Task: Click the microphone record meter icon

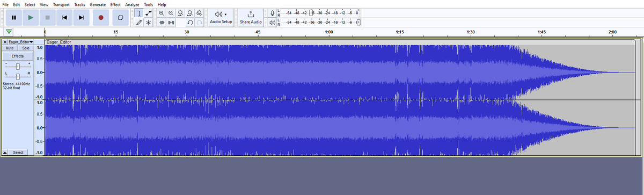Action: pyautogui.click(x=273, y=13)
